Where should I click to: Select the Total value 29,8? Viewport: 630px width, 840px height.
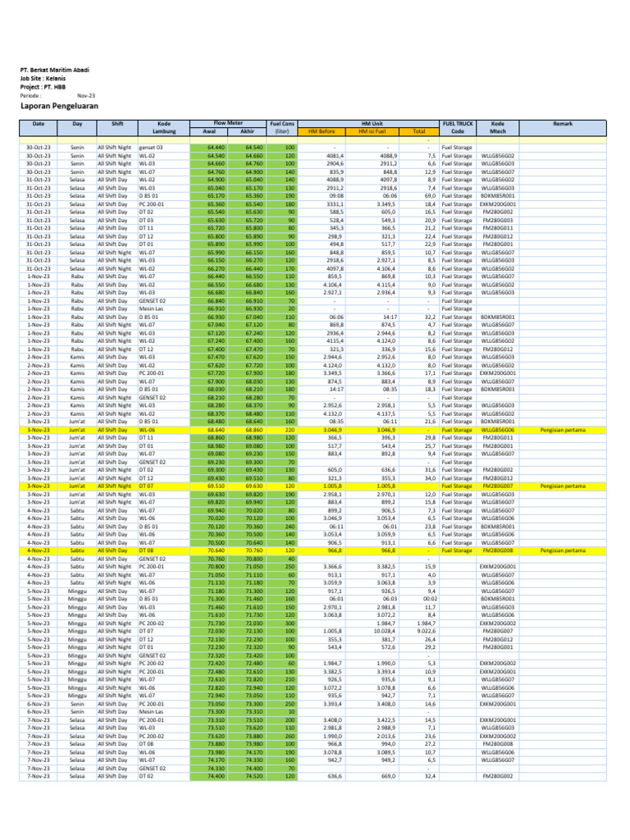(x=430, y=438)
